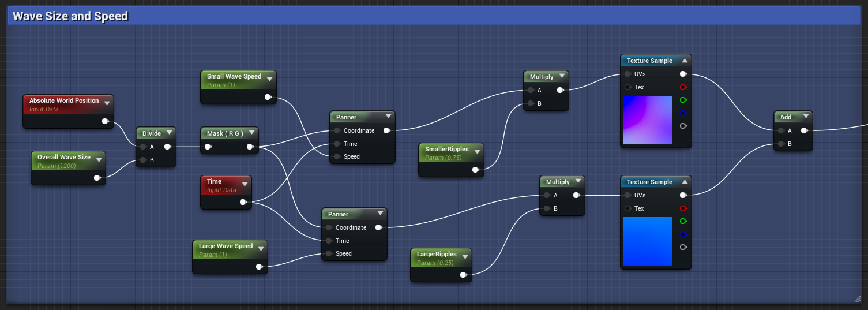868x310 pixels.
Task: Click UVs input pin on blue Texture Sample
Action: (x=627, y=195)
